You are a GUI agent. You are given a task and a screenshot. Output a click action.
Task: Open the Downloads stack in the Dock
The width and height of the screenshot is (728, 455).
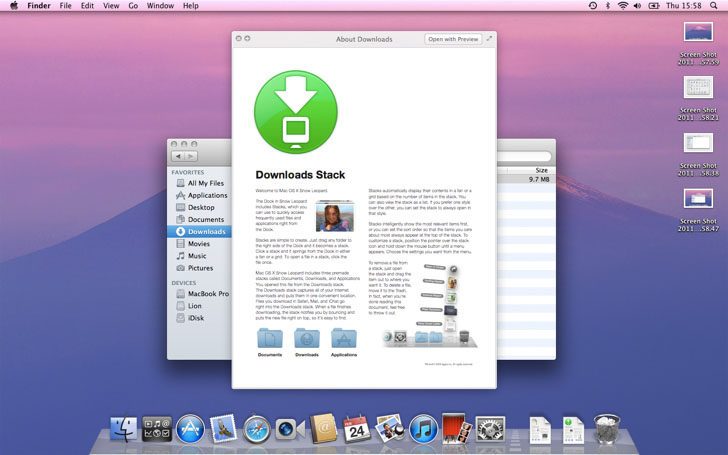click(573, 429)
